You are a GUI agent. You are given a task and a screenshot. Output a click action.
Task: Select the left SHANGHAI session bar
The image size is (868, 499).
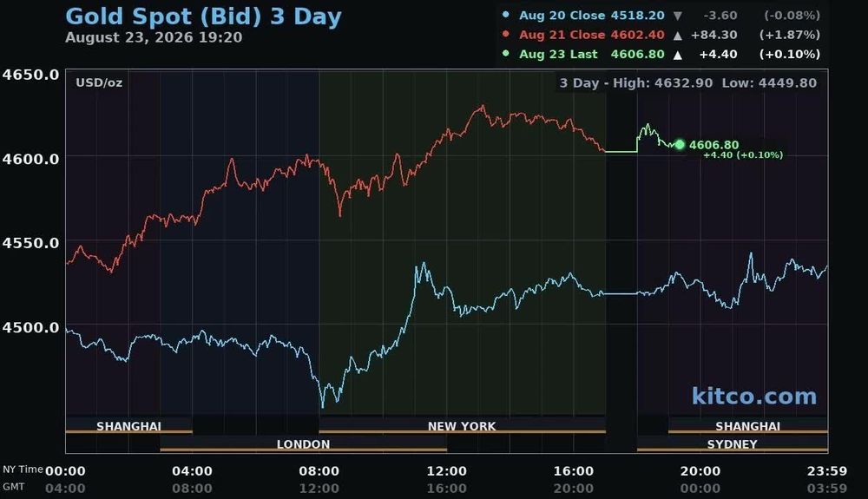[129, 426]
